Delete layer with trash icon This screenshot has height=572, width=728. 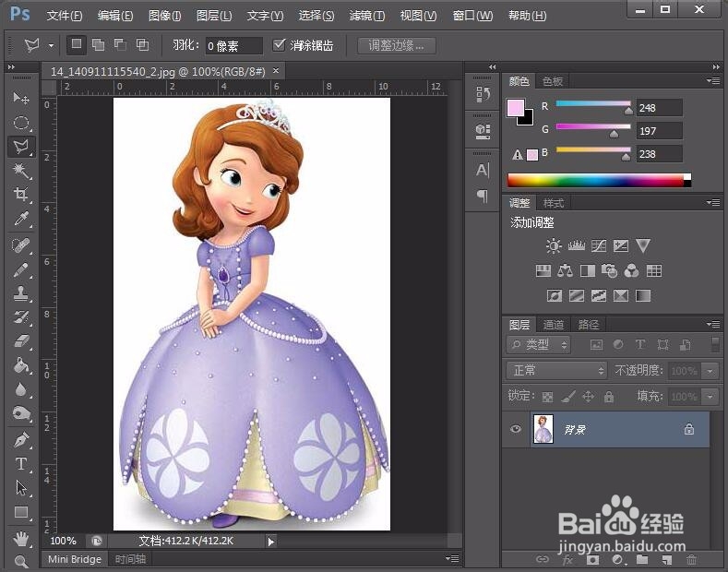coord(691,559)
